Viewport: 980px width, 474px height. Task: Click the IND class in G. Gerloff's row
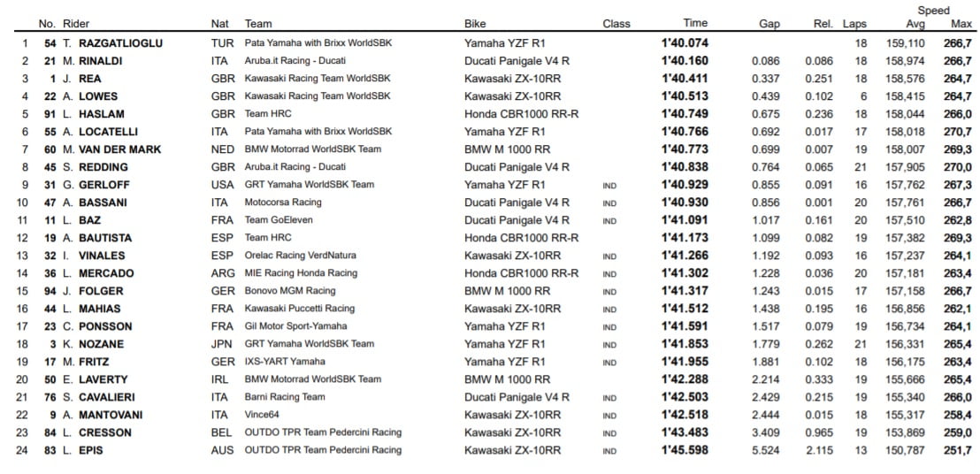pos(609,185)
